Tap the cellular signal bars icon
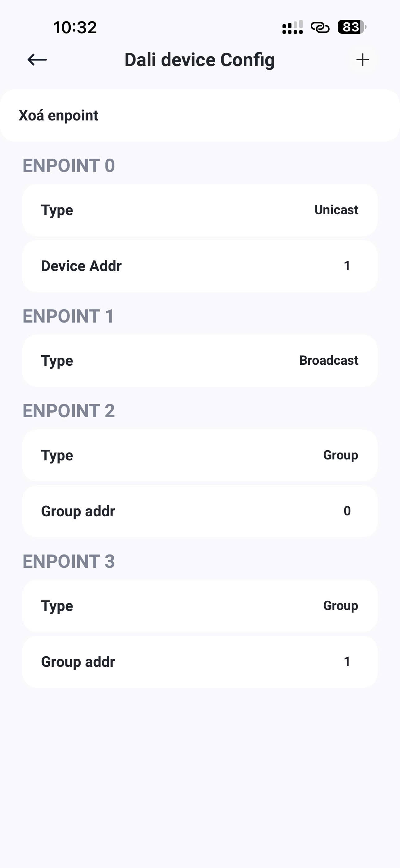This screenshot has width=400, height=868. click(x=292, y=27)
